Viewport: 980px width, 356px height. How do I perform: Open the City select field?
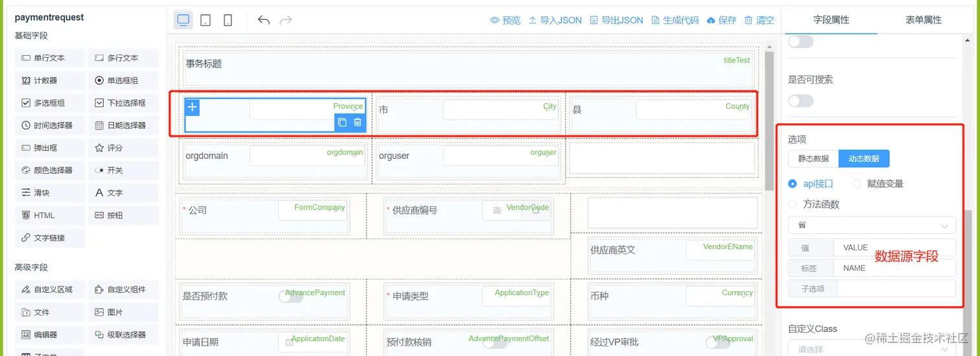500,110
